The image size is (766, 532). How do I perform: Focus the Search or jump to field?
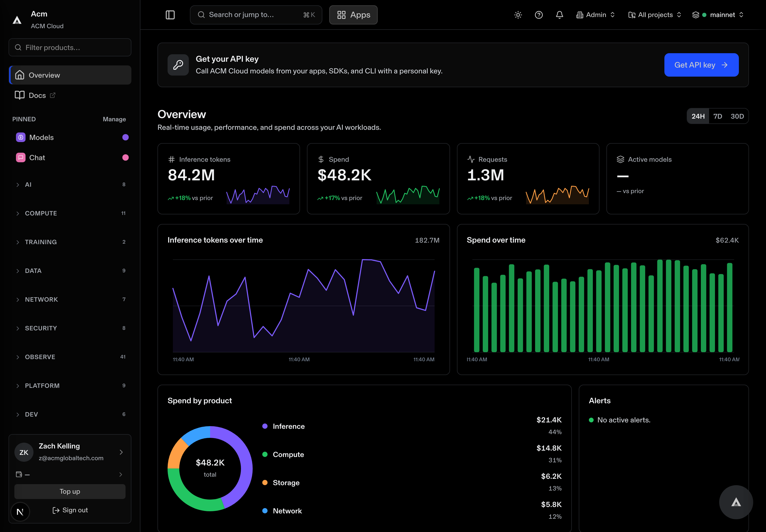pyautogui.click(x=256, y=15)
